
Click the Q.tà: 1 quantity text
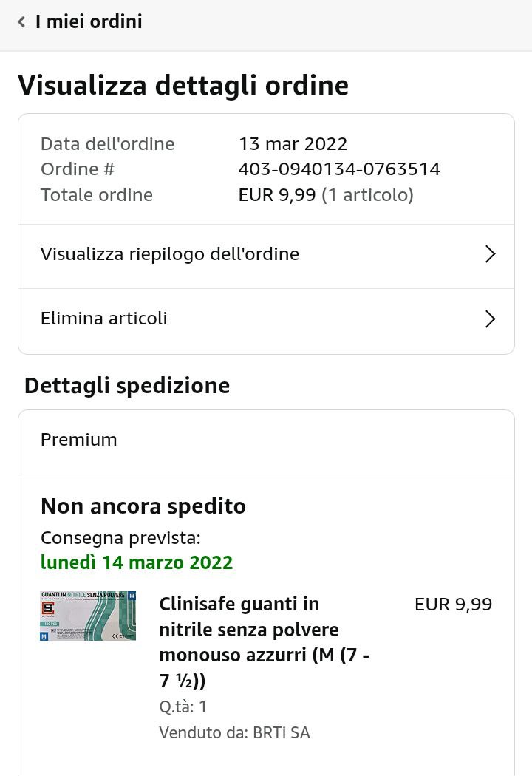coord(183,707)
